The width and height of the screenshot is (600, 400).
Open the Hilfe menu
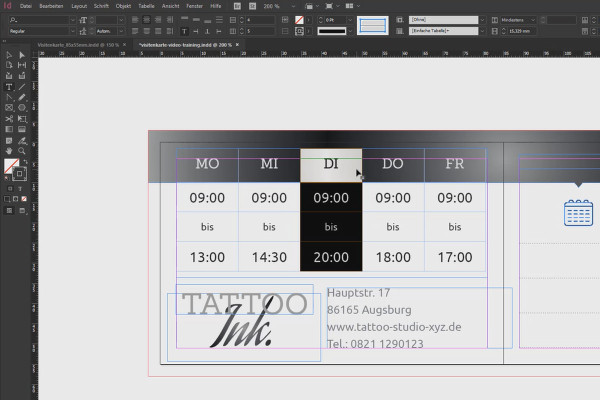tap(215, 6)
